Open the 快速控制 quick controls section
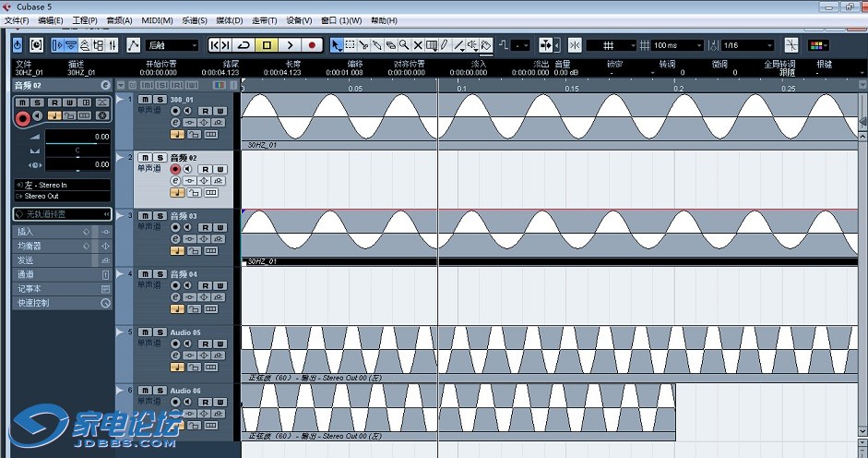Image resolution: width=868 pixels, height=458 pixels. point(62,303)
